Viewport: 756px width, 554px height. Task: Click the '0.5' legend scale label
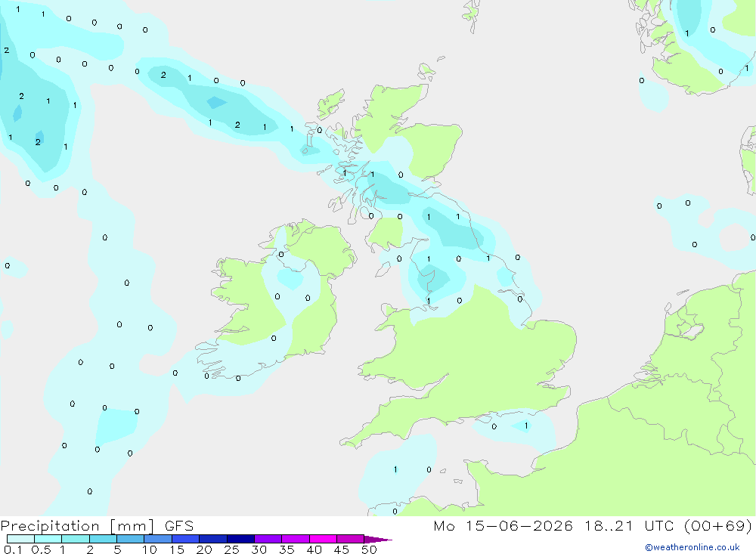coord(41,549)
